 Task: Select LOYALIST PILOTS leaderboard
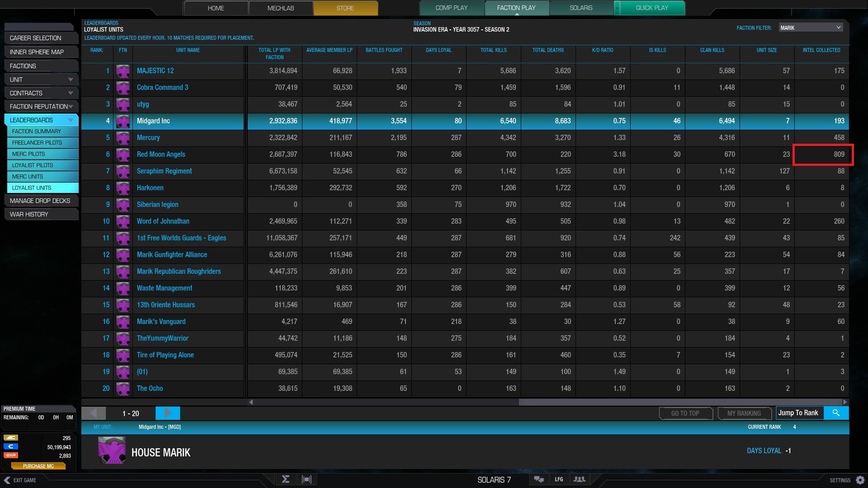[43, 165]
